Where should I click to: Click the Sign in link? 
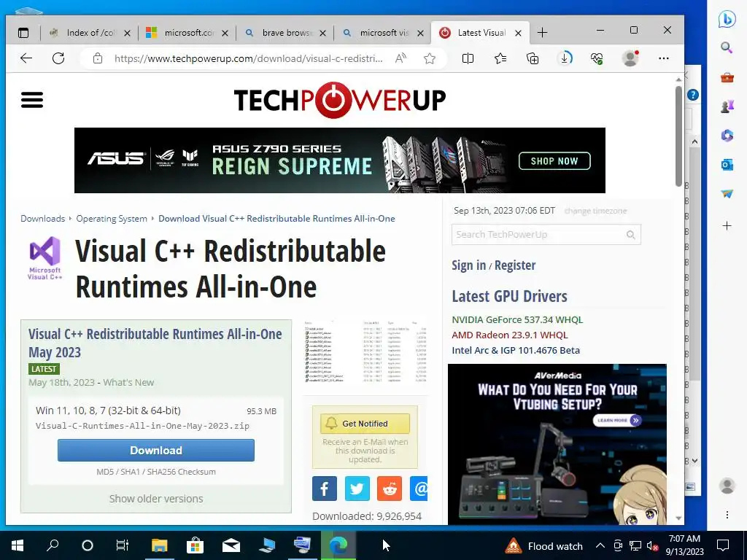click(469, 265)
